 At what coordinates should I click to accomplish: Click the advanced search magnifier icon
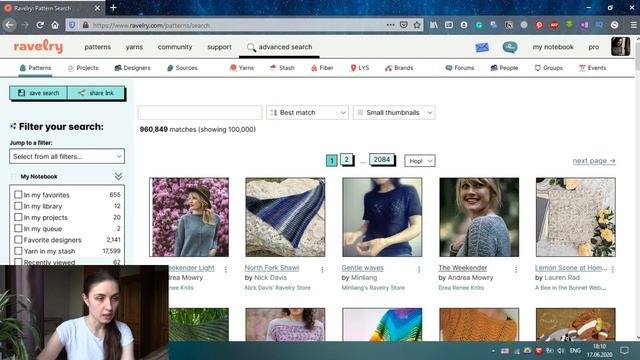pos(251,47)
